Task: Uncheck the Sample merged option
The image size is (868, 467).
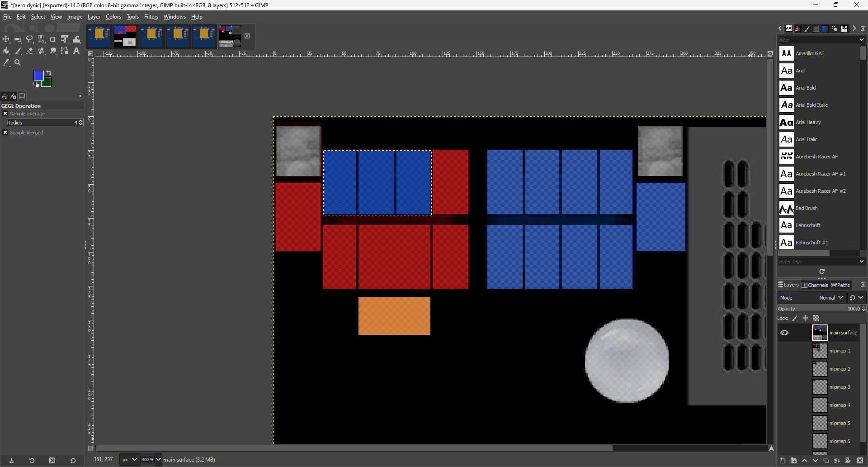Action: click(5, 133)
